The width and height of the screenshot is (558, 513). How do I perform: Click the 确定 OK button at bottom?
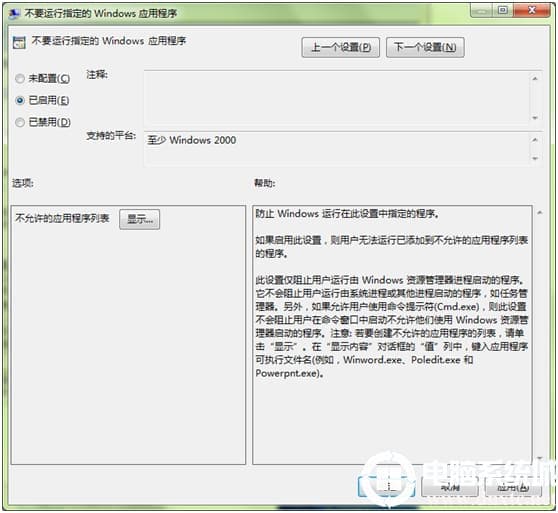click(386, 487)
